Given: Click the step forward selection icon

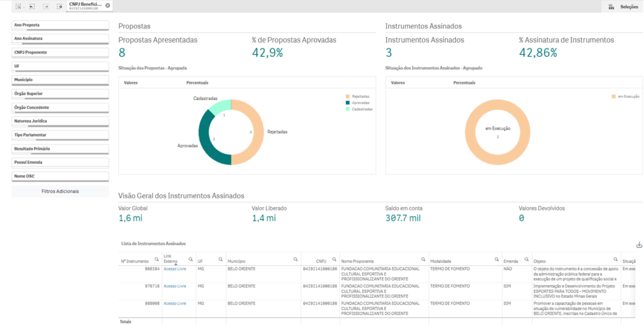Looking at the screenshot, I should coord(47,6).
